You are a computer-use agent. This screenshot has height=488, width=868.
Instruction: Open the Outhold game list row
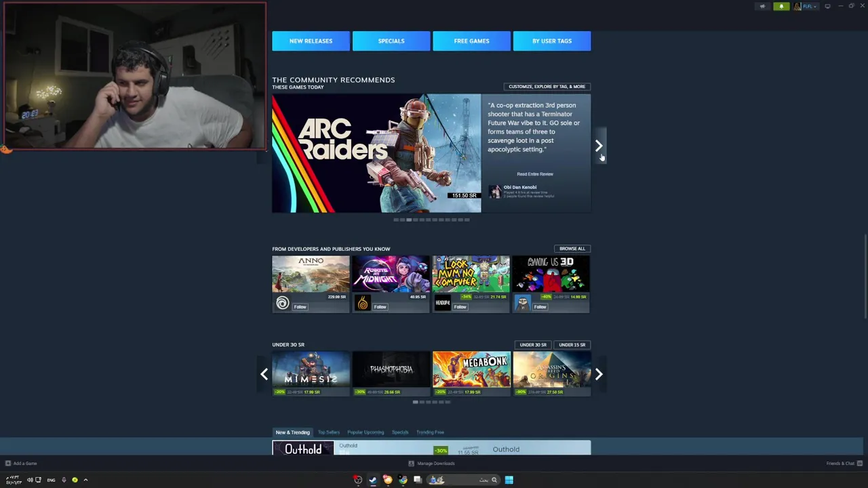coord(431,448)
